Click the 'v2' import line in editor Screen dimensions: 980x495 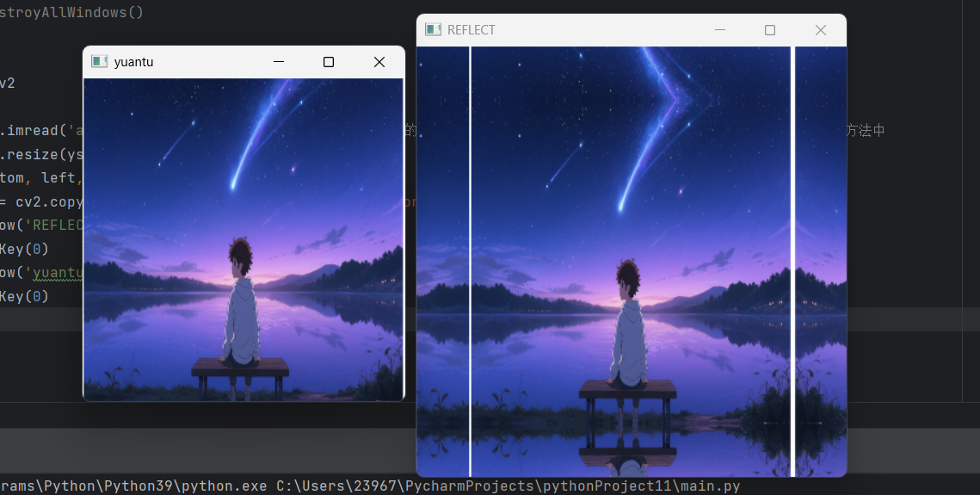tap(8, 84)
